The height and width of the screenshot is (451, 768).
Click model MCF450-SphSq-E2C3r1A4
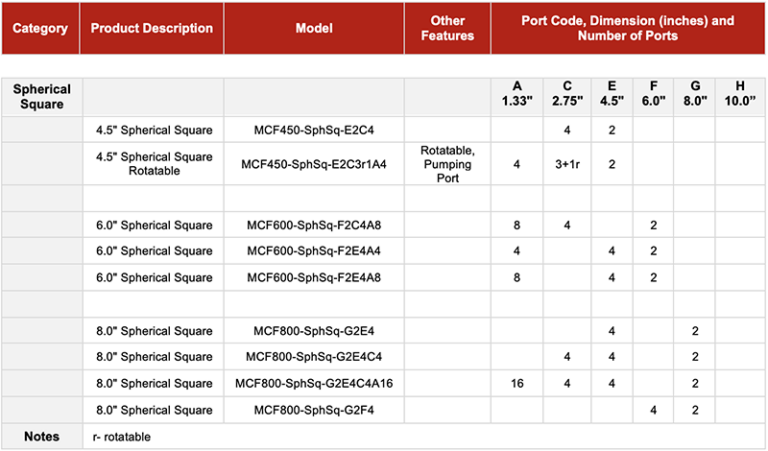(x=314, y=164)
